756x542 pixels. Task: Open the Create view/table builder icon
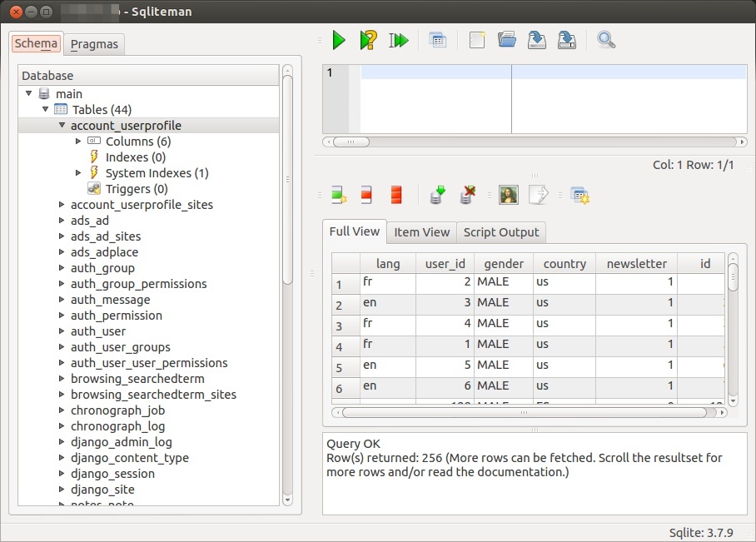(437, 40)
